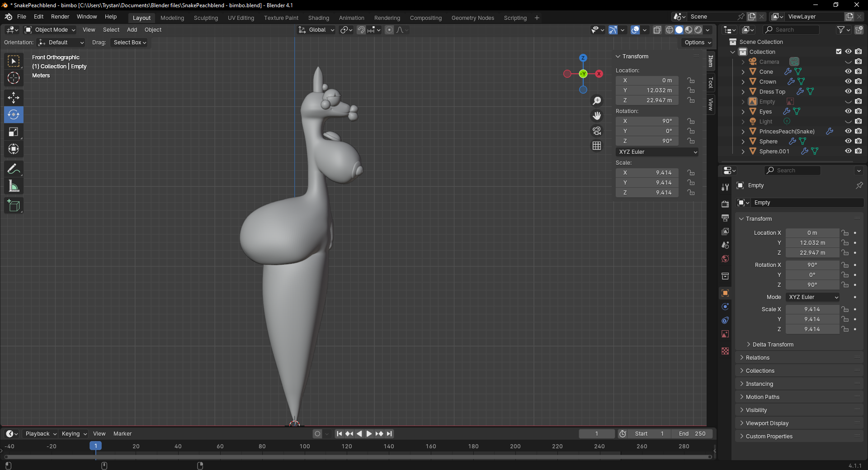Uncheck the Collection exclude checkbox

tap(839, 52)
